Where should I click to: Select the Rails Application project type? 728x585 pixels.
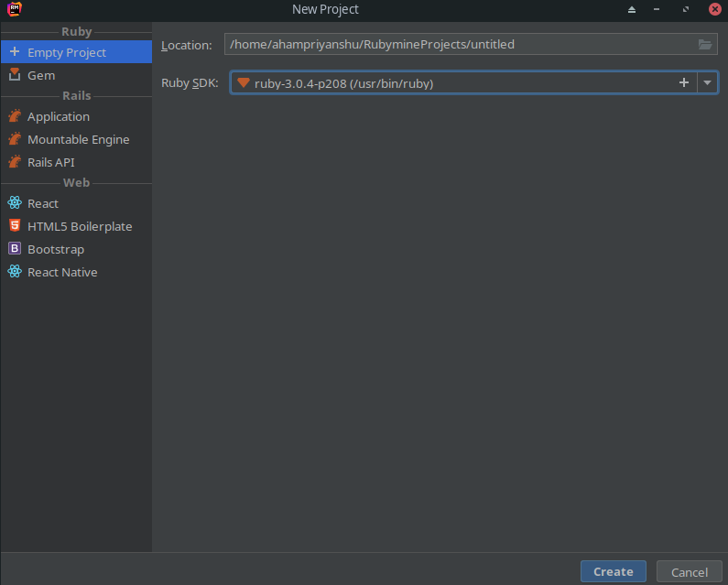(76, 116)
